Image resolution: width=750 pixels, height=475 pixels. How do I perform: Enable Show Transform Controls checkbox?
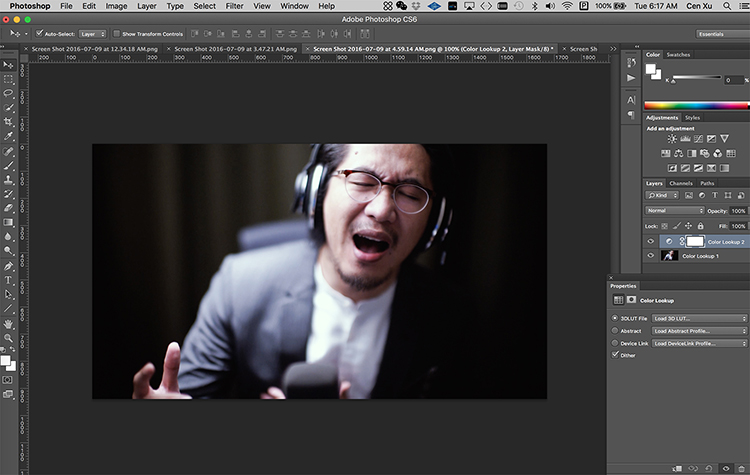coord(117,33)
